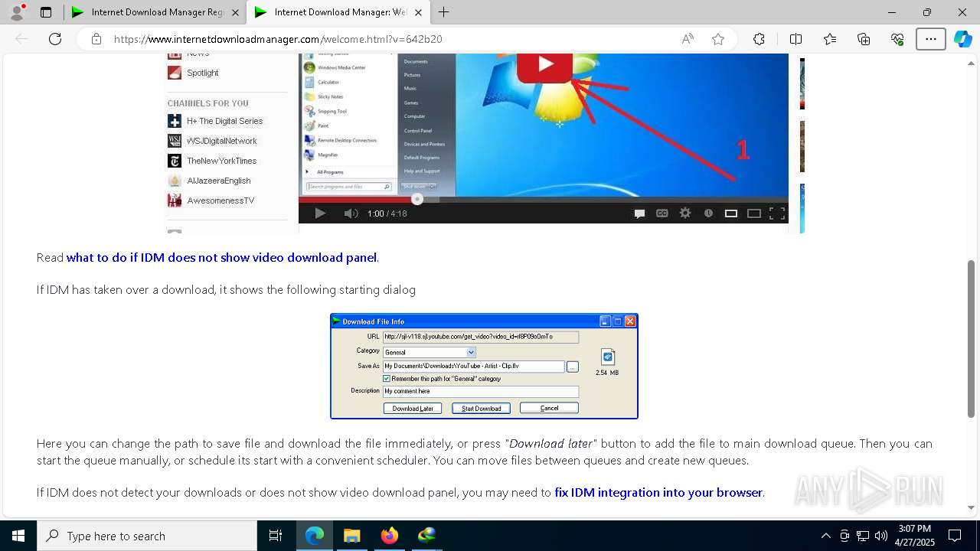Screen dimensions: 980x551
Task: Click the video progress bar
Action: (544, 200)
